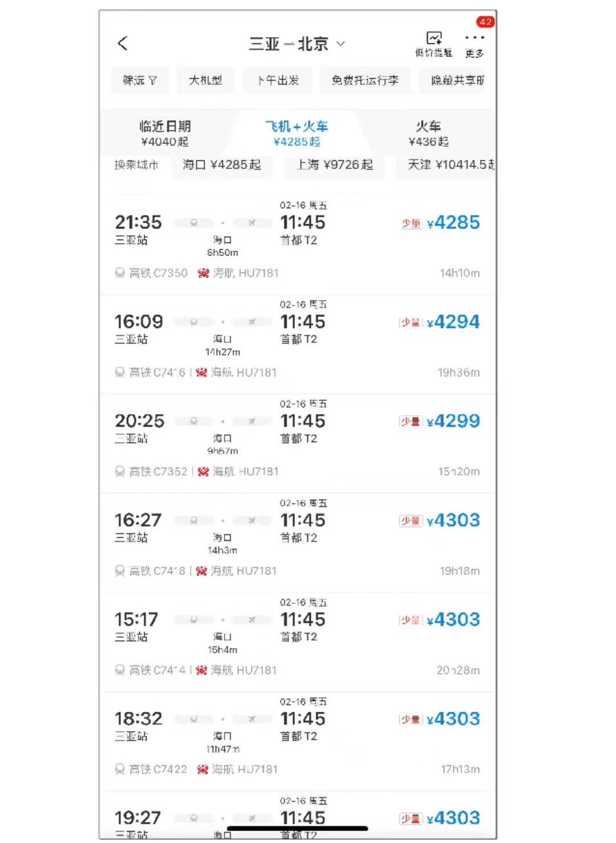Open the 更多 three-dot menu
The image size is (616, 843).
(474, 38)
